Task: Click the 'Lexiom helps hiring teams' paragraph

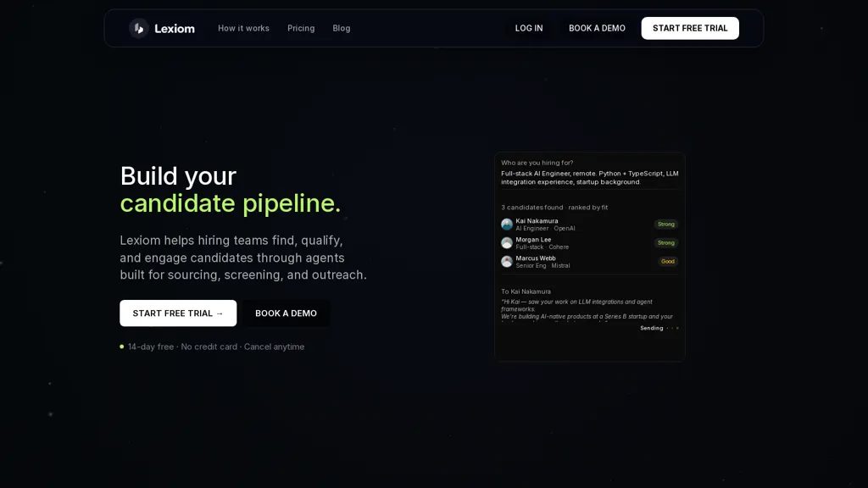Action: click(243, 258)
